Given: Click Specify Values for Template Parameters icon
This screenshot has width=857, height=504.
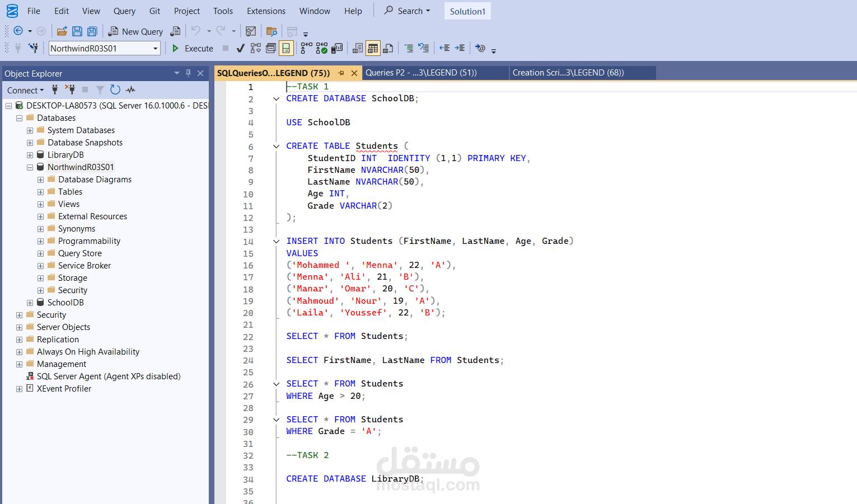Looking at the screenshot, I should tap(480, 48).
